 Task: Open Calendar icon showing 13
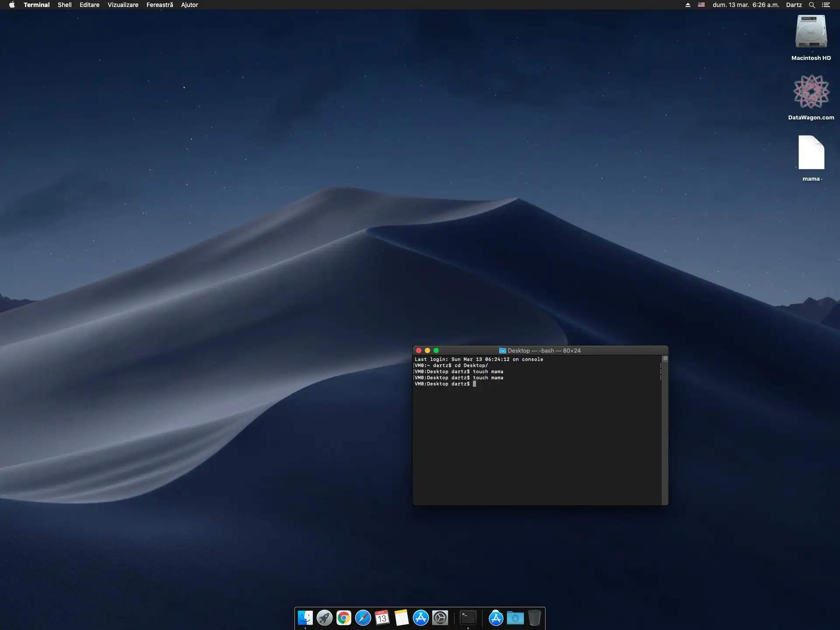coord(382,618)
